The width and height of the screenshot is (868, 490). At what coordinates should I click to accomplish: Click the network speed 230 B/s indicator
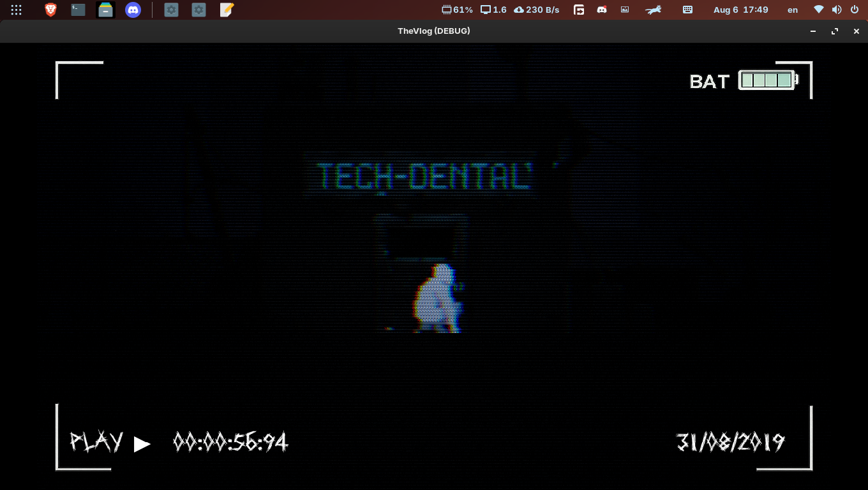(537, 10)
